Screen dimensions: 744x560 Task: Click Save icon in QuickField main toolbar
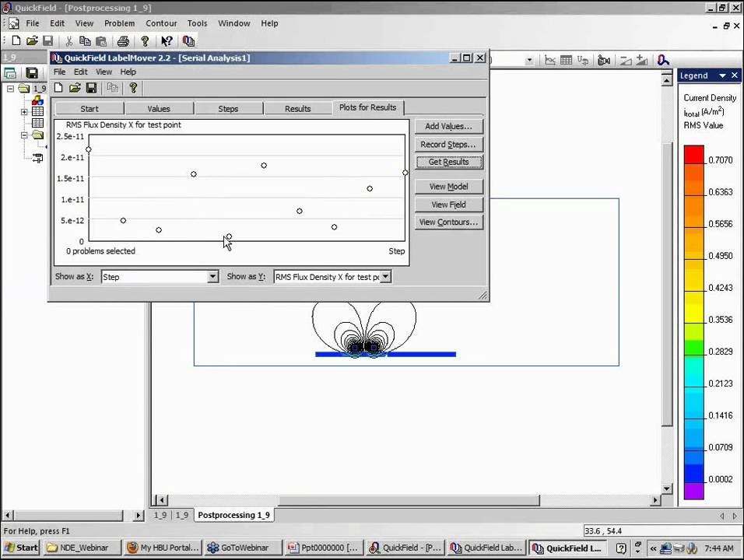[48, 40]
